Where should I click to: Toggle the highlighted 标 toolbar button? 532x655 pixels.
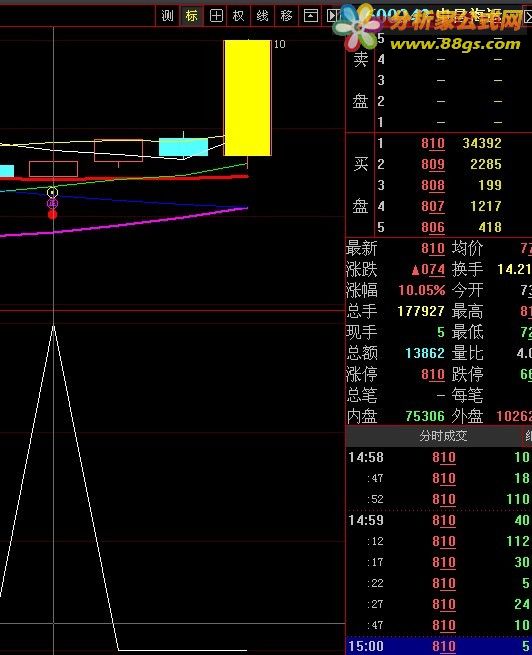[192, 16]
